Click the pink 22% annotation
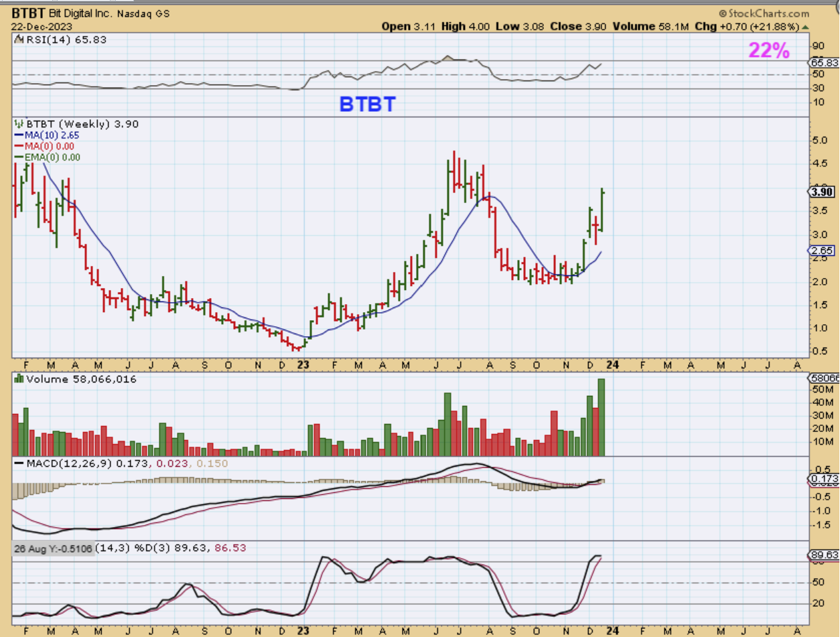 point(769,51)
